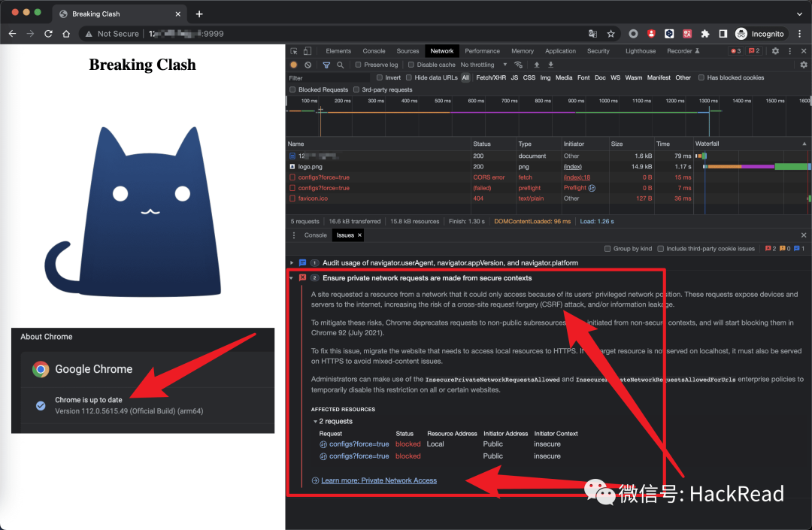Check Blocked Requests checkbox
The width and height of the screenshot is (812, 530).
point(292,89)
